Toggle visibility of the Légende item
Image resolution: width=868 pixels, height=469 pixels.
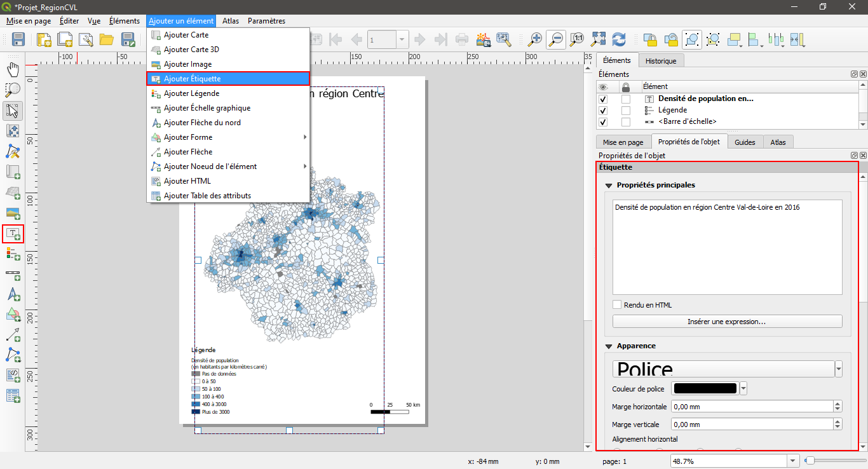(603, 111)
